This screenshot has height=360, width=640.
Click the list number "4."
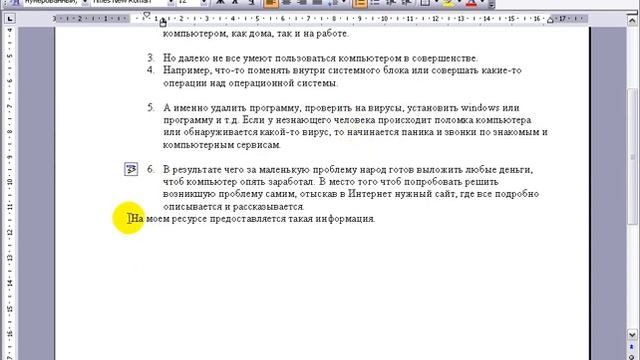pos(151,70)
